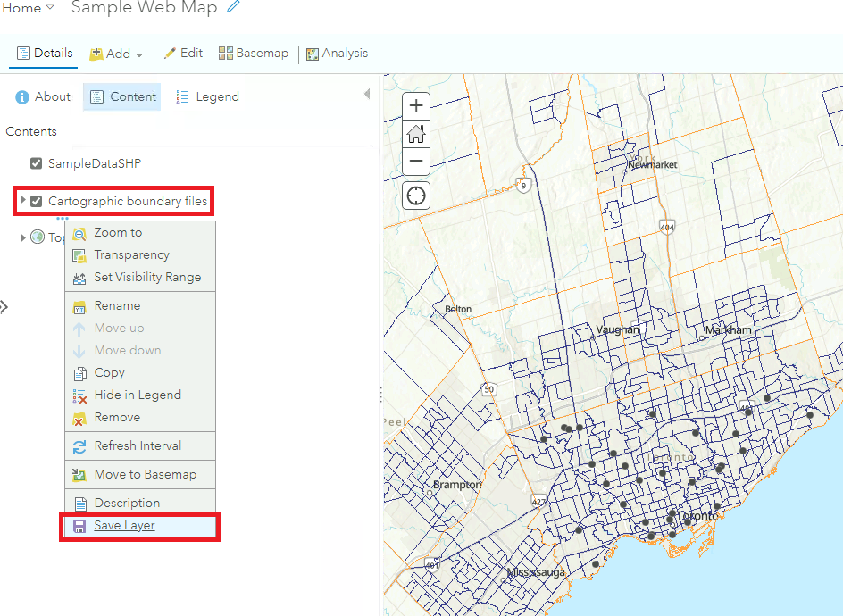Click the zoom out minus icon on map
Viewport: 843px width, 616px height.
[x=415, y=161]
